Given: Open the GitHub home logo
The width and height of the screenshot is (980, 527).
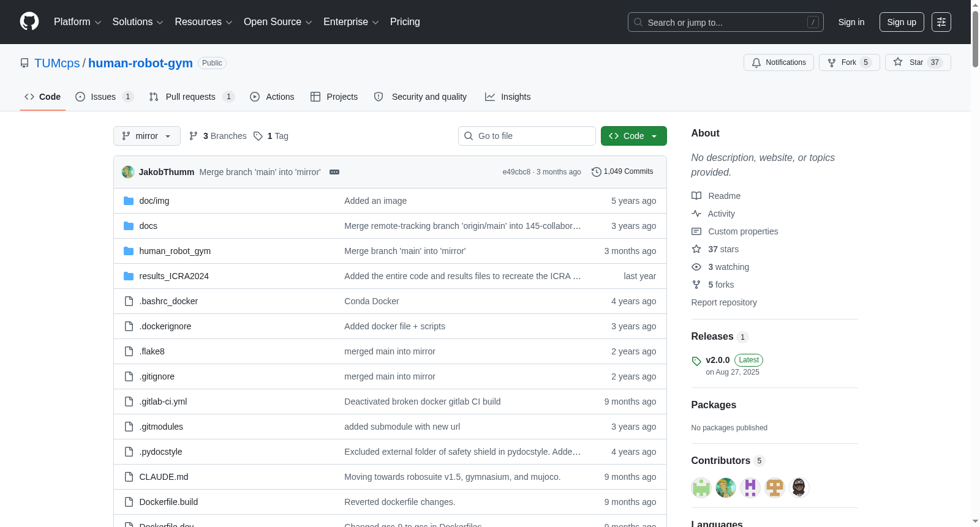Looking at the screenshot, I should coord(29,21).
